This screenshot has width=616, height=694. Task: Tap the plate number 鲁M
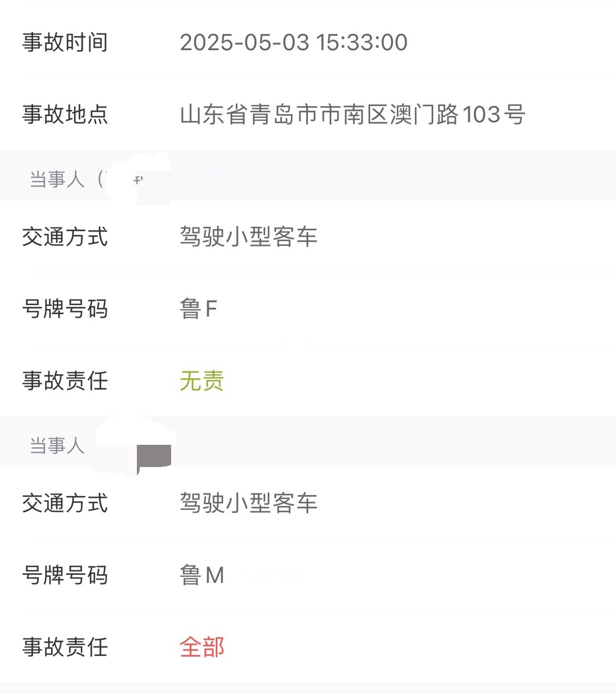(202, 575)
